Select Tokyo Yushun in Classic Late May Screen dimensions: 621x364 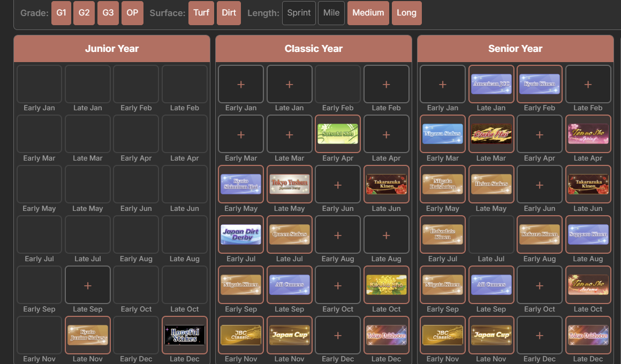(x=290, y=184)
